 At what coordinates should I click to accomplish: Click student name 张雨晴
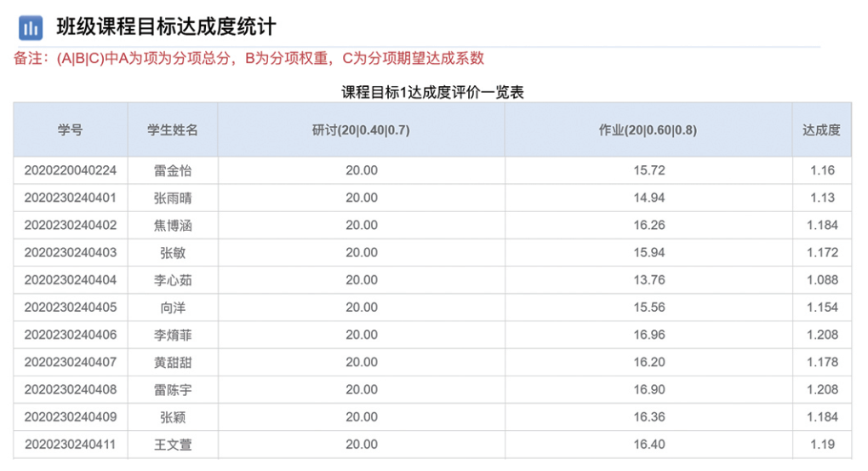click(x=173, y=198)
